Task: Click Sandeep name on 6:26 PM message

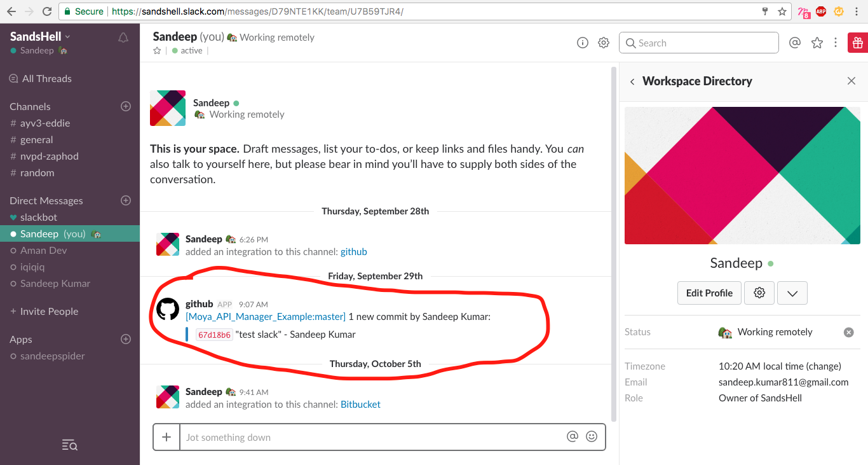Action: click(x=203, y=239)
